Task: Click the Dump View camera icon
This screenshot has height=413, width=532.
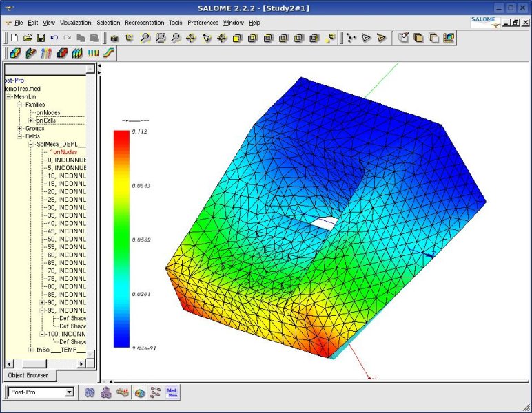Action: pyautogui.click(x=114, y=38)
